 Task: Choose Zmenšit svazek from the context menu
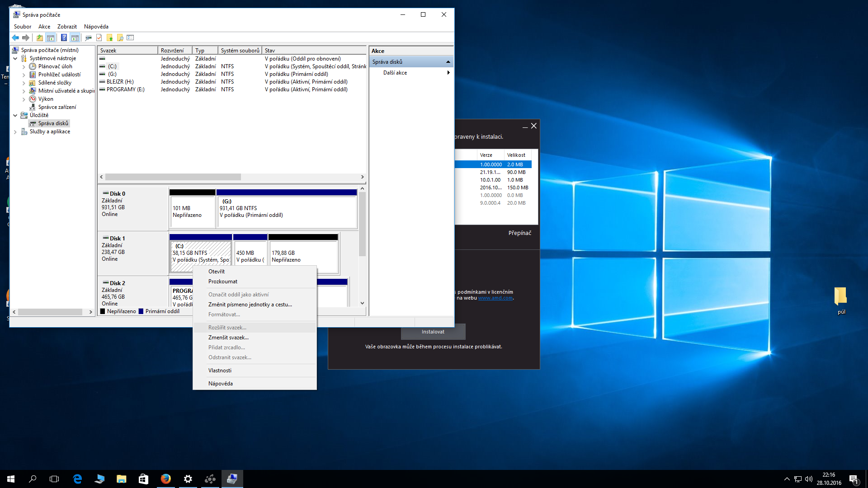(228, 338)
